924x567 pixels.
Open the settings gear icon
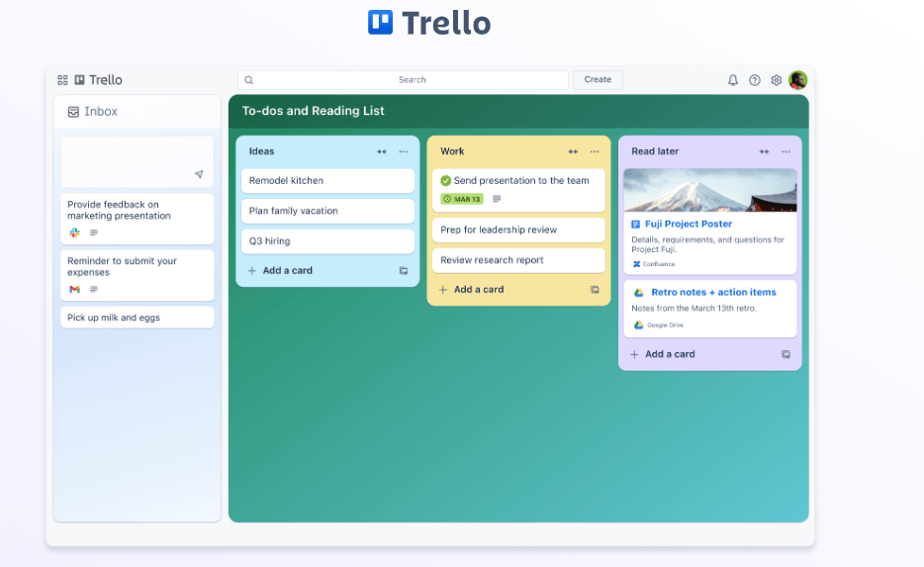[x=776, y=80]
